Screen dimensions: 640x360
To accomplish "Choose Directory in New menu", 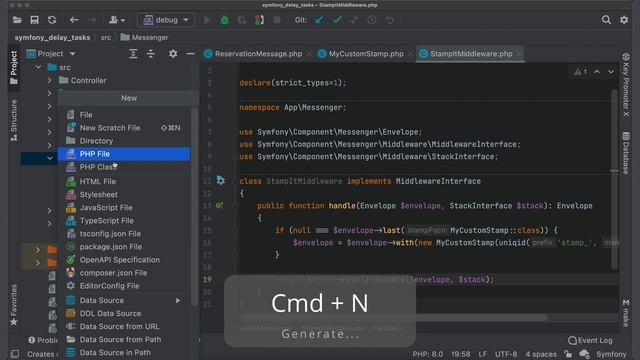I will tap(124, 141).
